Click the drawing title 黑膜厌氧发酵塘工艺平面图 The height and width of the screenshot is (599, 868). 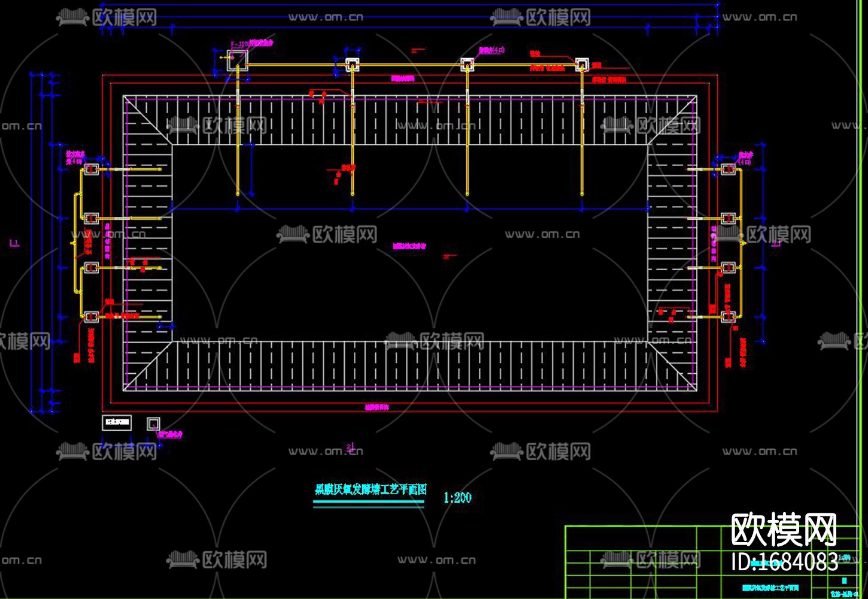(x=371, y=489)
